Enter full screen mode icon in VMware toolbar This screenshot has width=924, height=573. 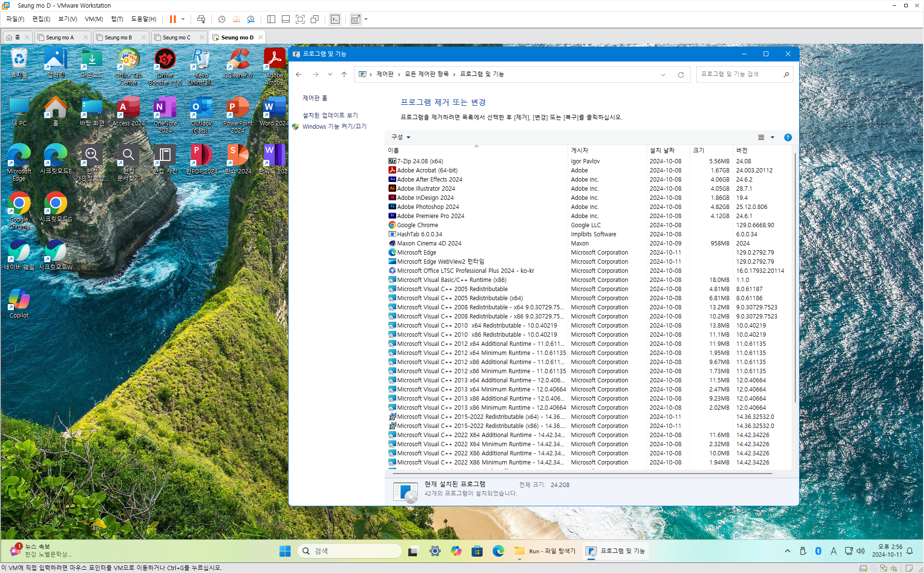click(x=300, y=19)
